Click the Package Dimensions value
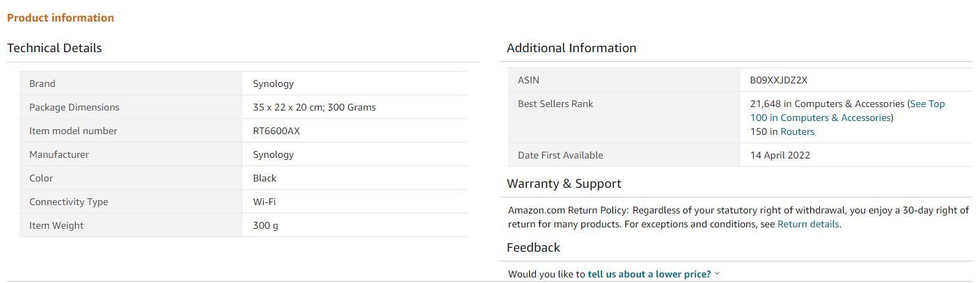 314,107
